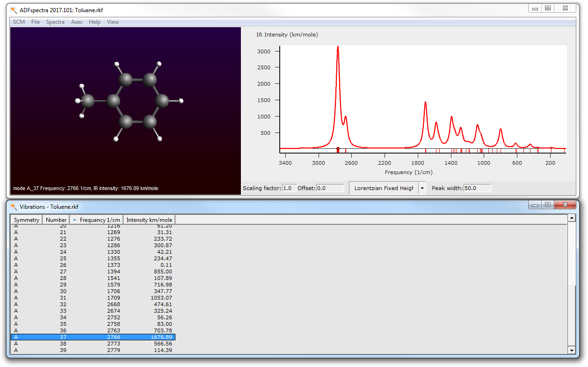Image resolution: width=588 pixels, height=367 pixels.
Task: Click the Peak width input field
Action: [478, 188]
